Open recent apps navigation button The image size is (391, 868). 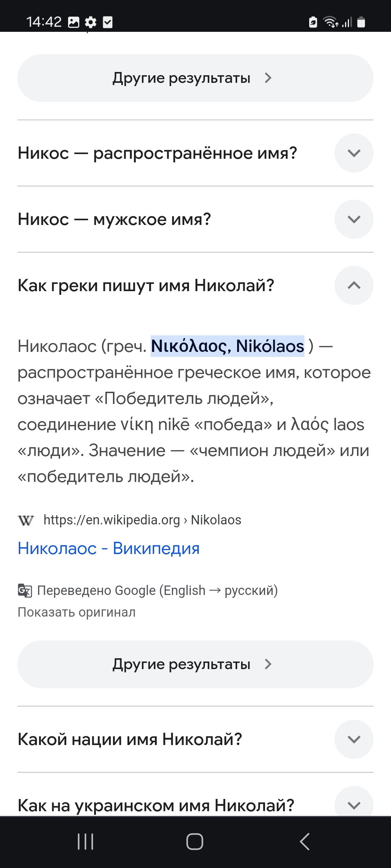point(85,842)
